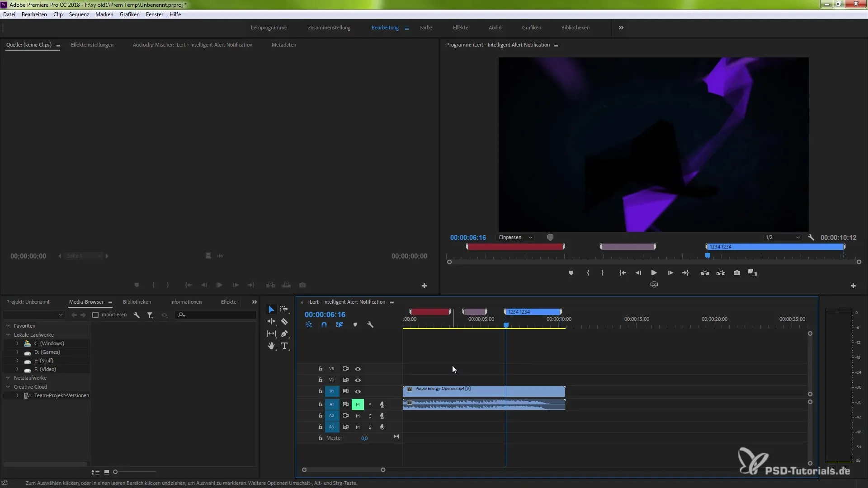Export frame with camera icon
The width and height of the screenshot is (868, 488).
click(x=737, y=273)
